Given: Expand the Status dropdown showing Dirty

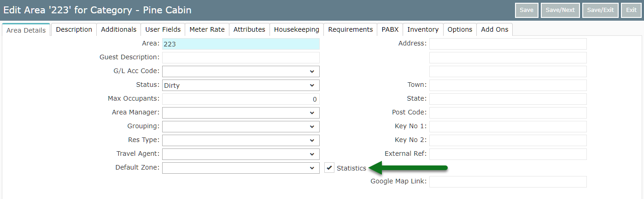Looking at the screenshot, I should (x=240, y=85).
